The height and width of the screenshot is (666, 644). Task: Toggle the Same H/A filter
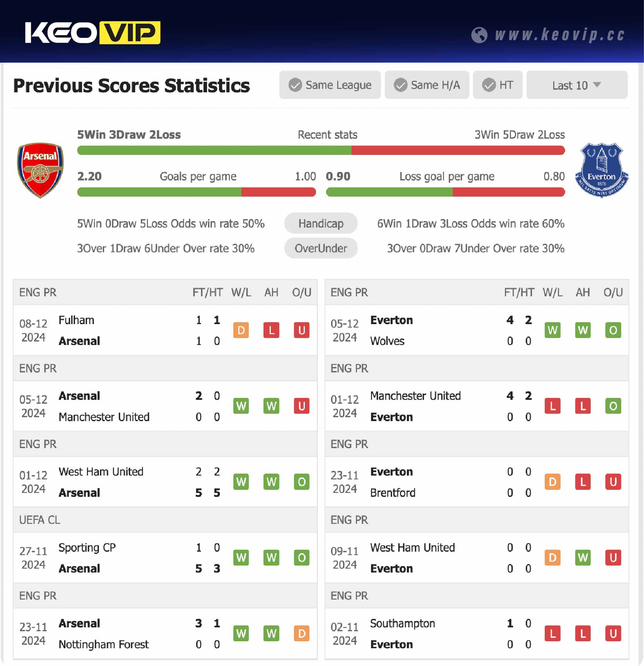tap(427, 85)
